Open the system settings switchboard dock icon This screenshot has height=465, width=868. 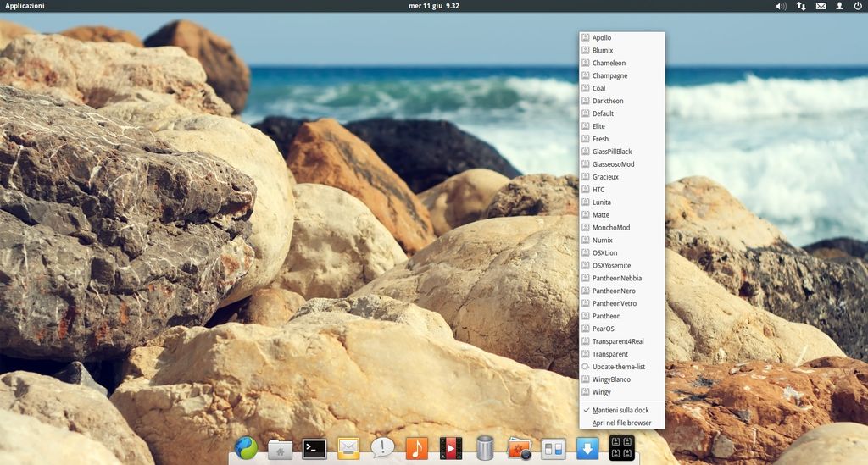(x=554, y=448)
